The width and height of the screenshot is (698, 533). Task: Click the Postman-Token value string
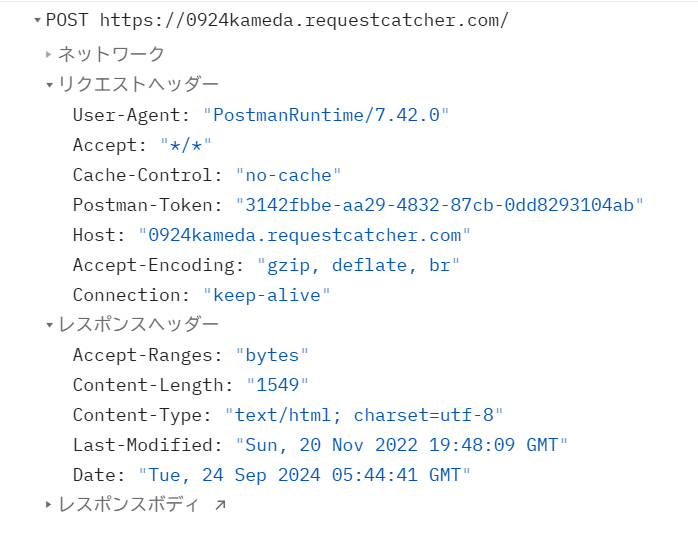click(x=440, y=205)
